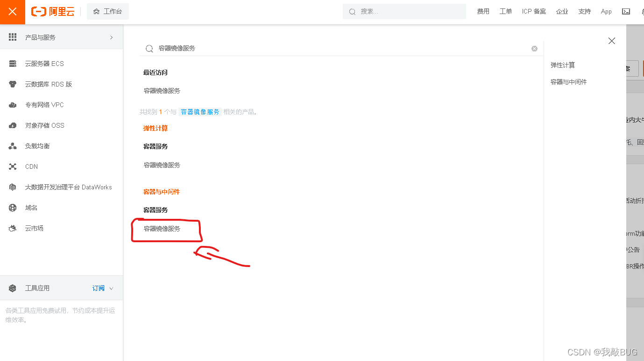Screen dimensions: 644x361
Task: Click the top search box 搜索
Action: point(404,11)
